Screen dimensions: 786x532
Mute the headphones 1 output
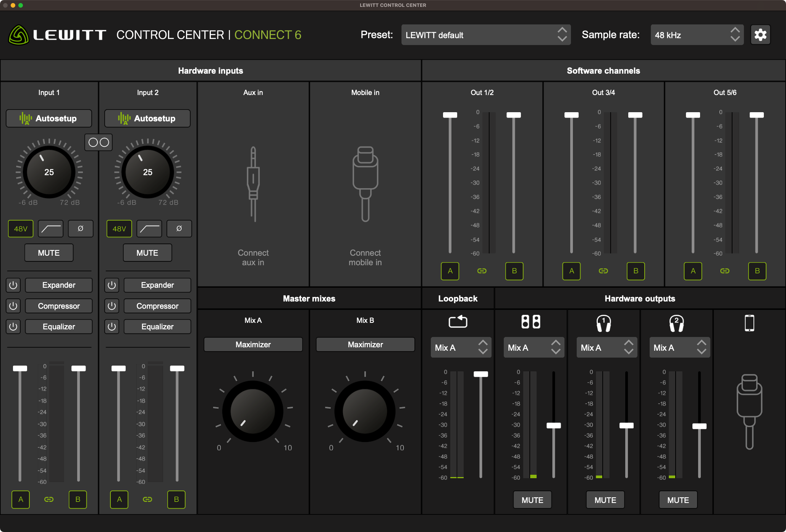click(x=605, y=500)
